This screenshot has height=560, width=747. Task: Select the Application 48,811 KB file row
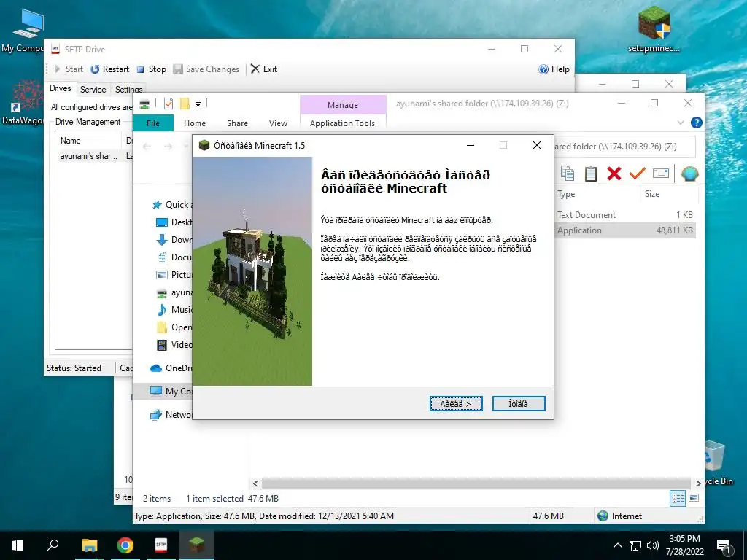click(x=624, y=230)
